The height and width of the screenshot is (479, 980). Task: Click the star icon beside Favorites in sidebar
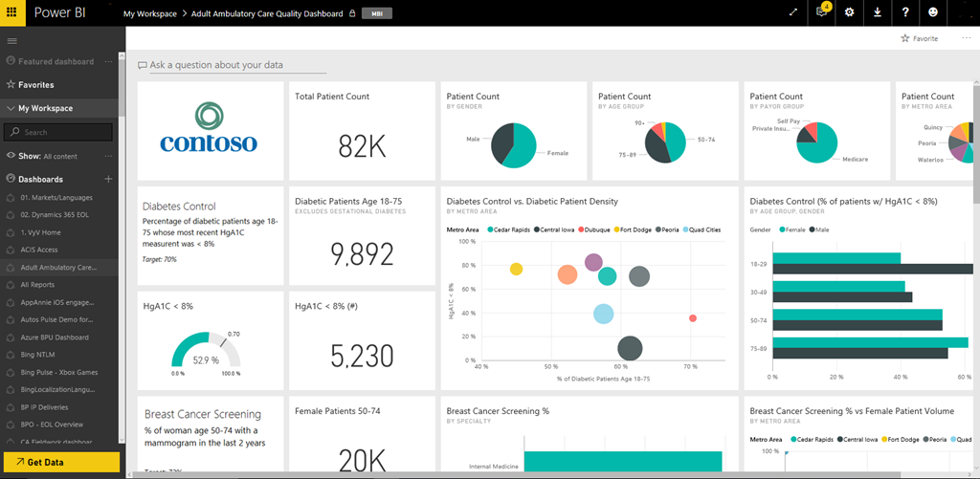(x=10, y=84)
